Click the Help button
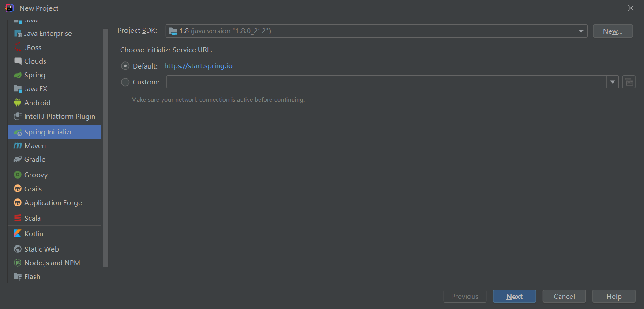 614,297
